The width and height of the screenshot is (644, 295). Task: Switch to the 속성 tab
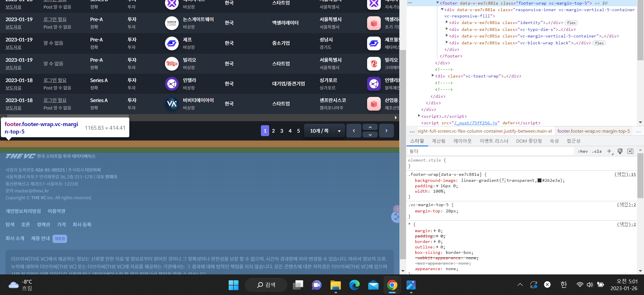pos(554,141)
